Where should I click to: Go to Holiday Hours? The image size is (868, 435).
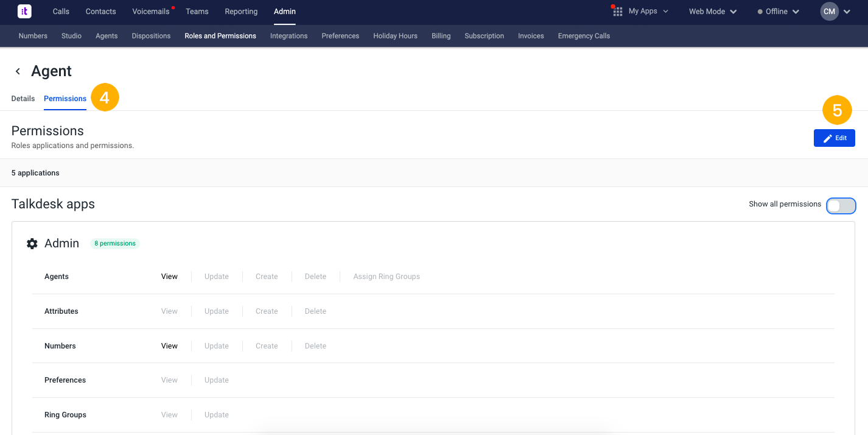pos(396,36)
